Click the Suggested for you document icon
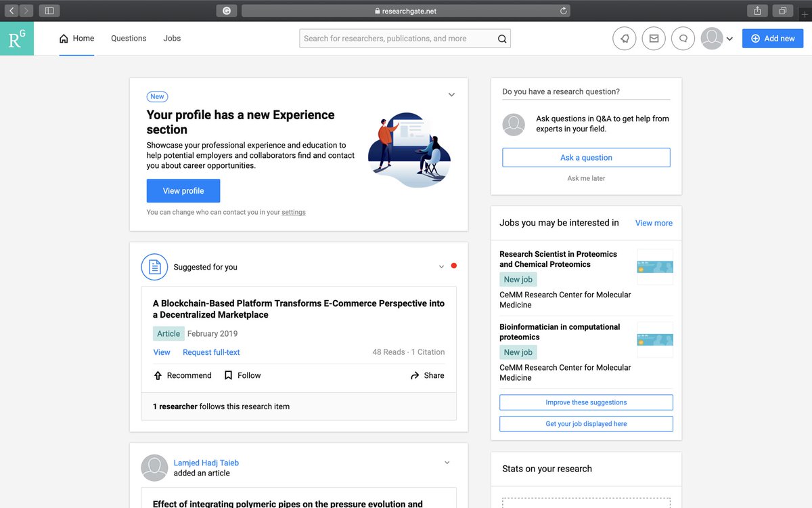The width and height of the screenshot is (812, 508). 154,267
